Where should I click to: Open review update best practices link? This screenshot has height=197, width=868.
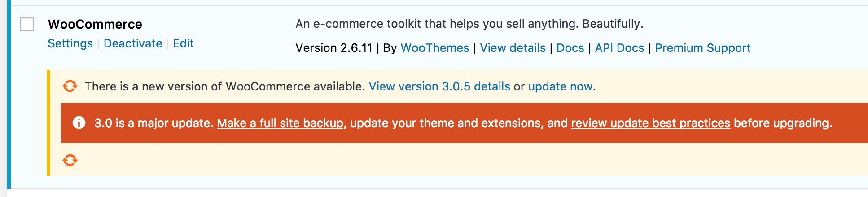(x=650, y=123)
